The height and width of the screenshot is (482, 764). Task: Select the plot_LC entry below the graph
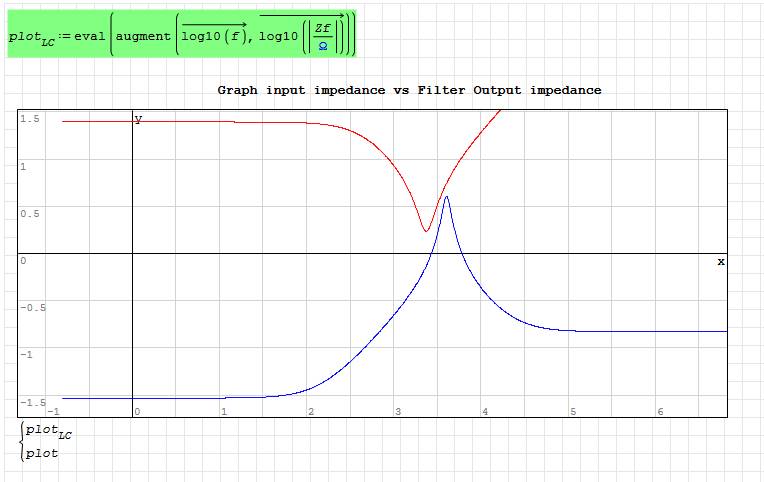tap(49, 434)
